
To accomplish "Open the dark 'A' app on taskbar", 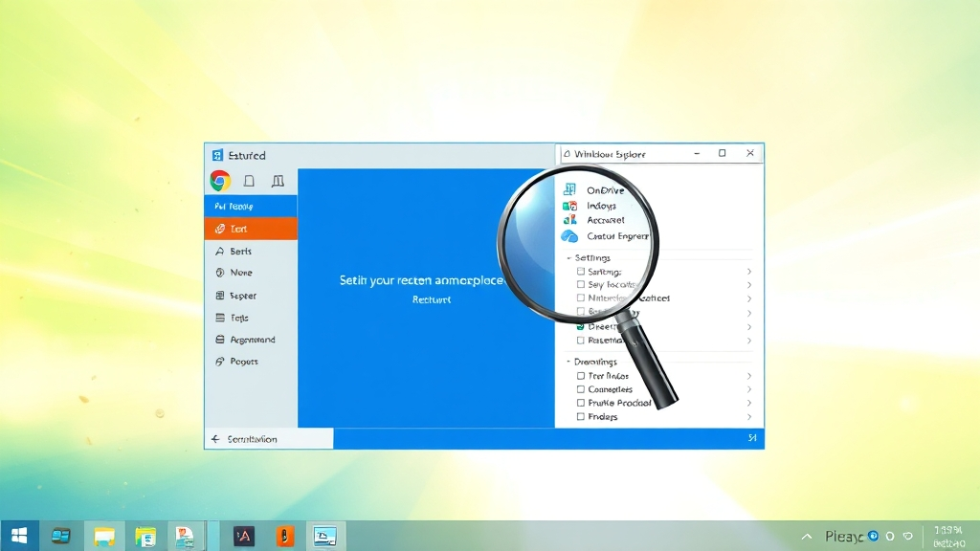I will [244, 536].
